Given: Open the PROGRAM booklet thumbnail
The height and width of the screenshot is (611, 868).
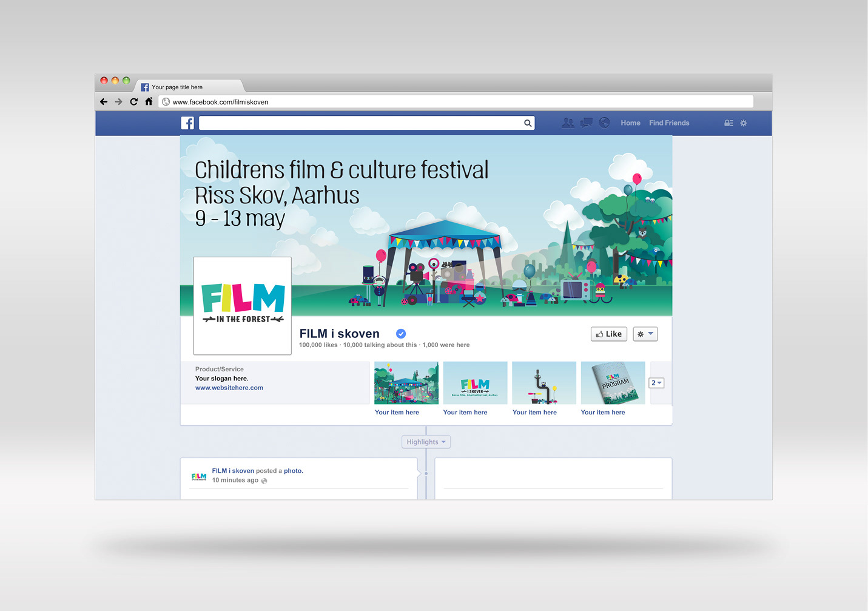Looking at the screenshot, I should pyautogui.click(x=613, y=383).
